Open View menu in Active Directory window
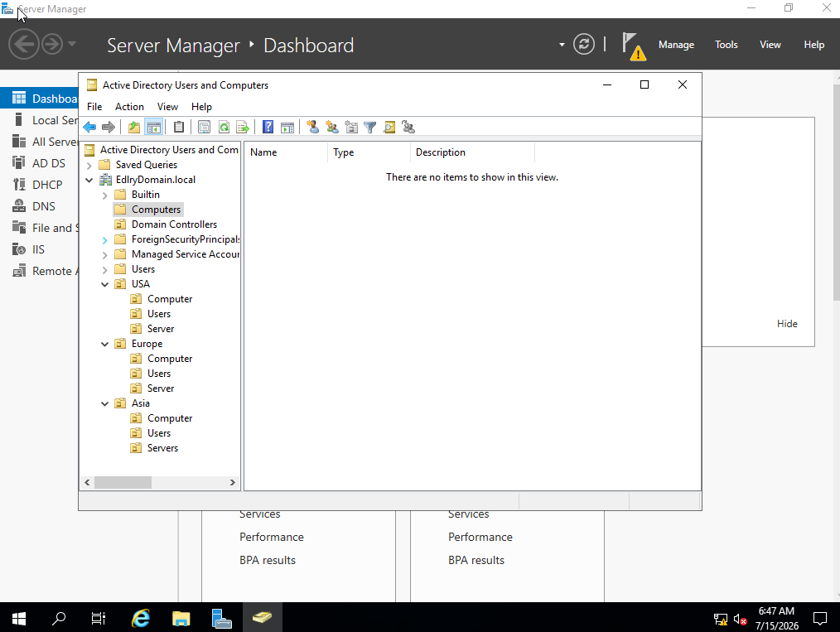The height and width of the screenshot is (632, 840). point(167,107)
